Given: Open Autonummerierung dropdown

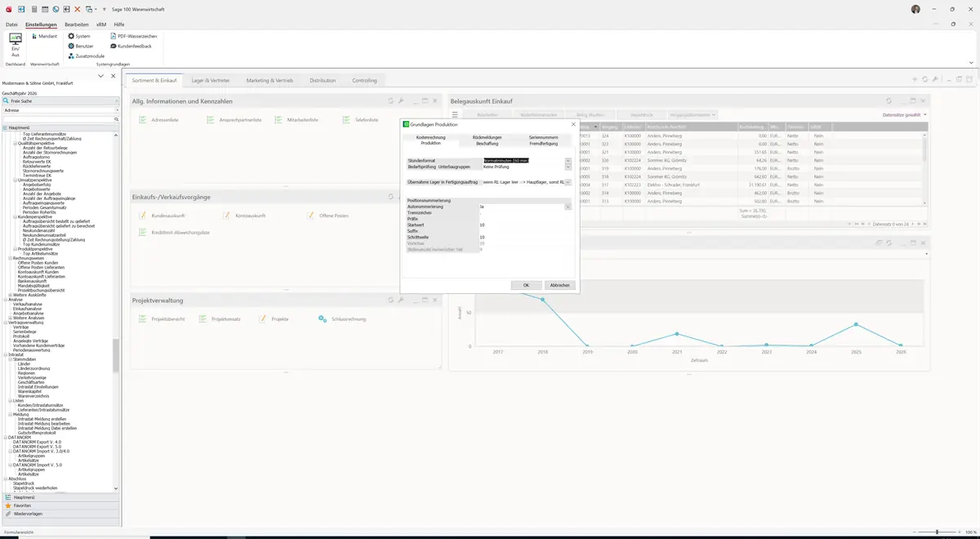Looking at the screenshot, I should coord(568,207).
